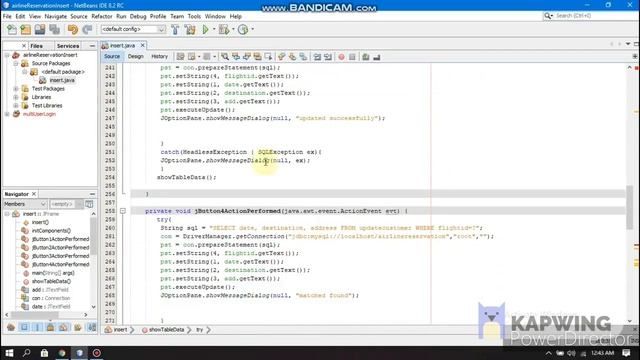This screenshot has width=640, height=360.
Task: Click the Windows taskbar search icon
Action: pos(27,353)
